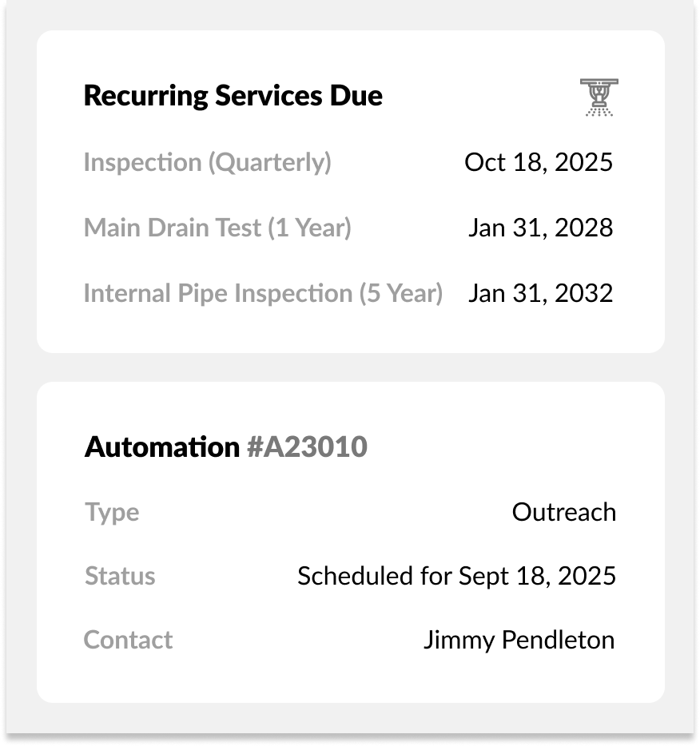Click the Recurring Services Due heading
Image resolution: width=700 pixels, height=746 pixels.
tap(233, 96)
